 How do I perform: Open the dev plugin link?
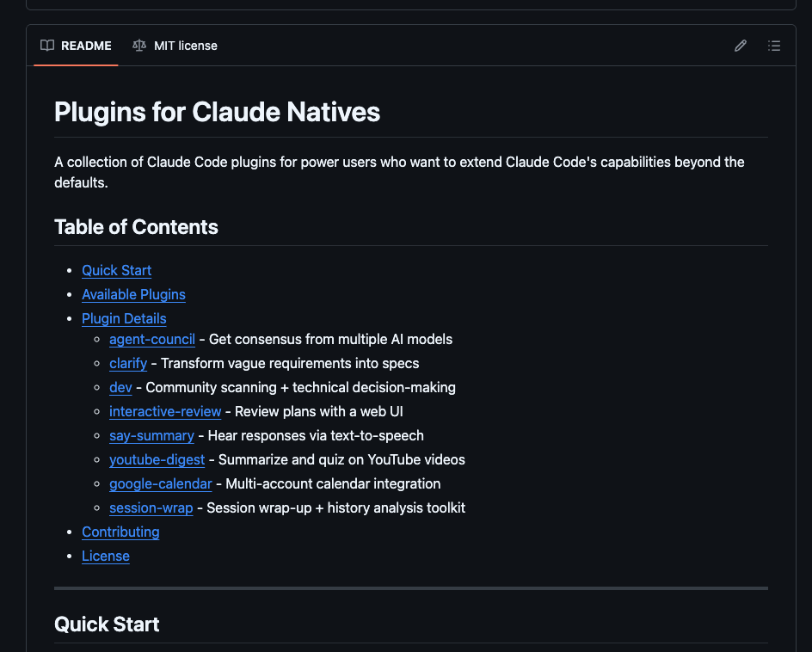point(120,387)
